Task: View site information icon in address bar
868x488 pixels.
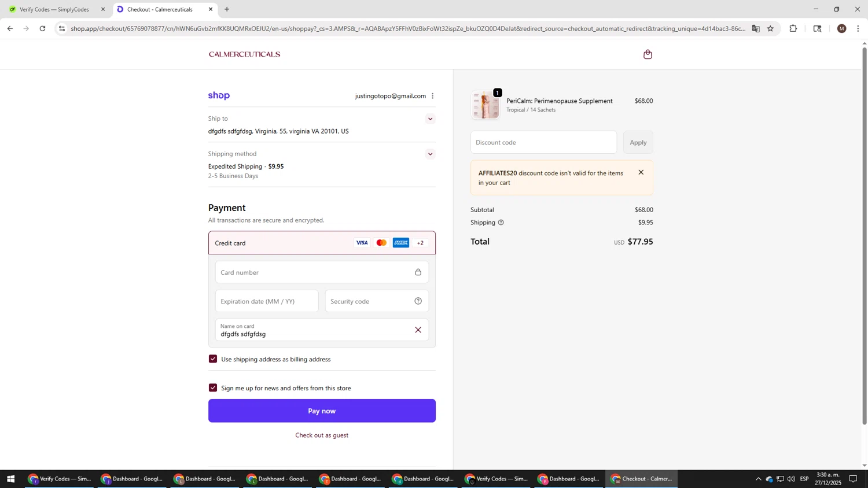Action: point(62,28)
